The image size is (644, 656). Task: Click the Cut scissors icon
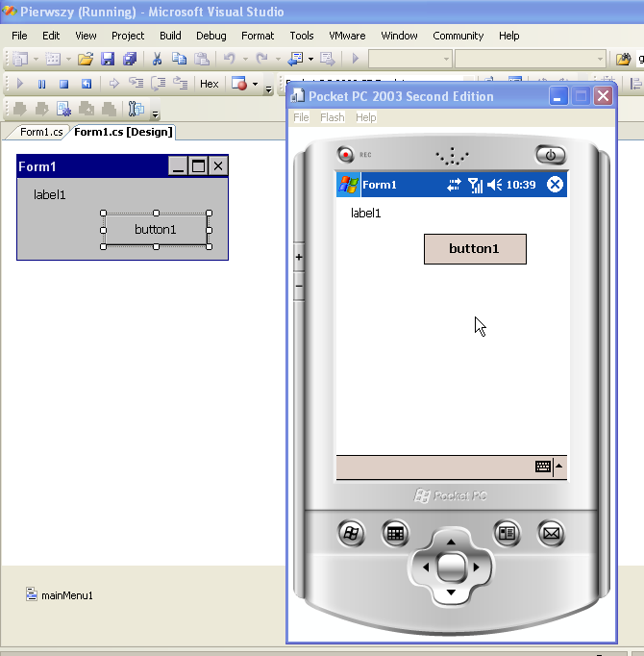coord(157,59)
